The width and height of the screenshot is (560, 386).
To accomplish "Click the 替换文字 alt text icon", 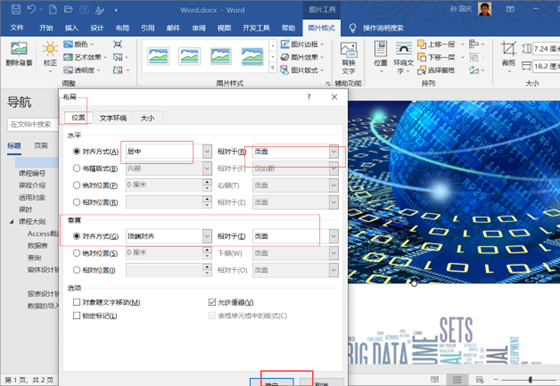I will pyautogui.click(x=348, y=50).
